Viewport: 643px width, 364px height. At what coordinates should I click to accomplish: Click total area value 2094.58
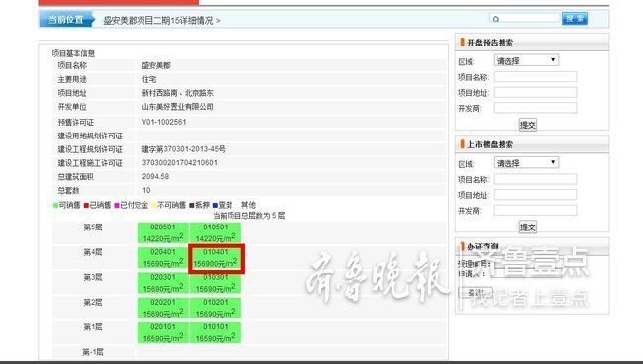(x=155, y=176)
